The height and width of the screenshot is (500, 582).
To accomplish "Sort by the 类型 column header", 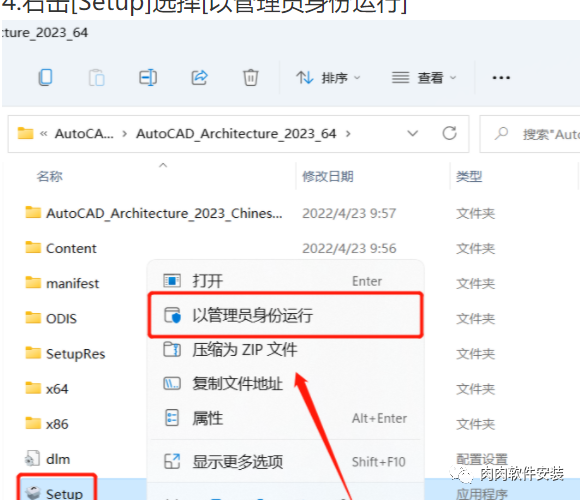I will [x=469, y=176].
